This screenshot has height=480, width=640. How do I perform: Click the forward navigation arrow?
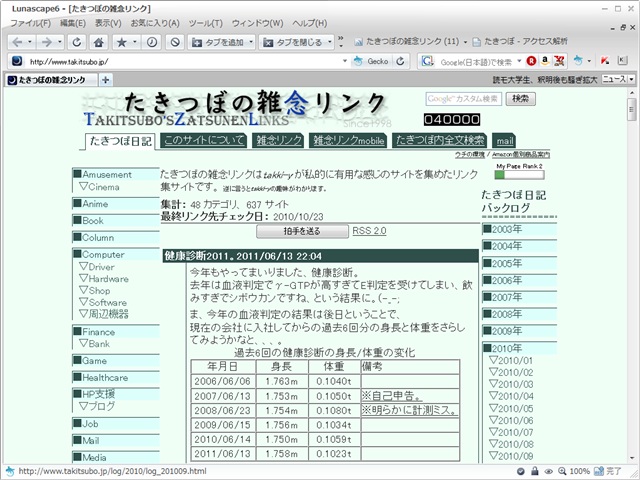coord(46,42)
